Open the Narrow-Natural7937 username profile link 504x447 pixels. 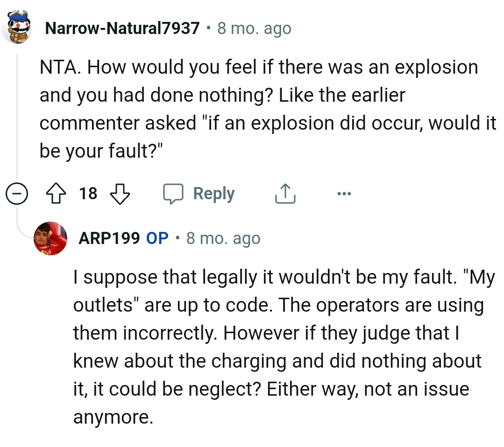pos(122,29)
